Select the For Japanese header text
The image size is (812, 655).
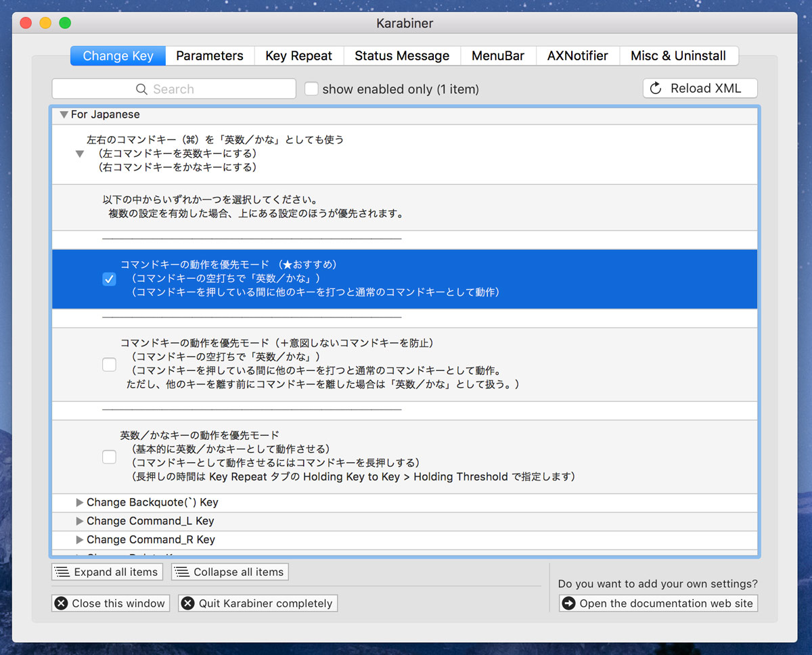[106, 115]
